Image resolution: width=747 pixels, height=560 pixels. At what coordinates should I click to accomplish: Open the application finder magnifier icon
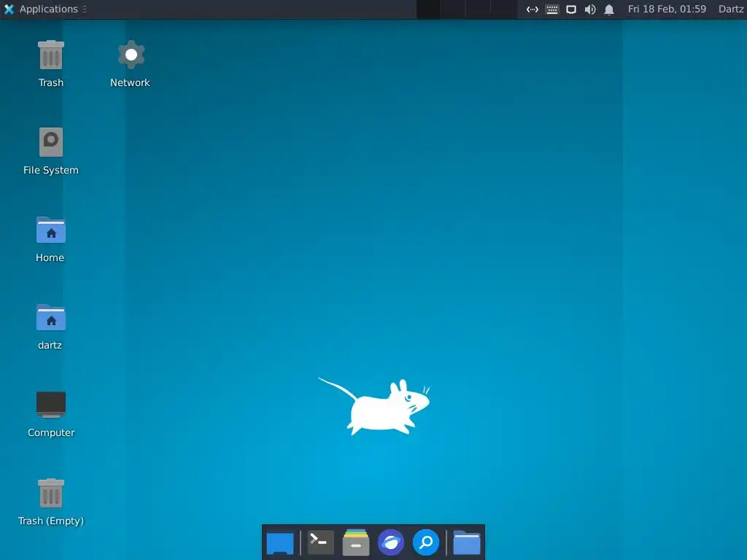tap(426, 542)
